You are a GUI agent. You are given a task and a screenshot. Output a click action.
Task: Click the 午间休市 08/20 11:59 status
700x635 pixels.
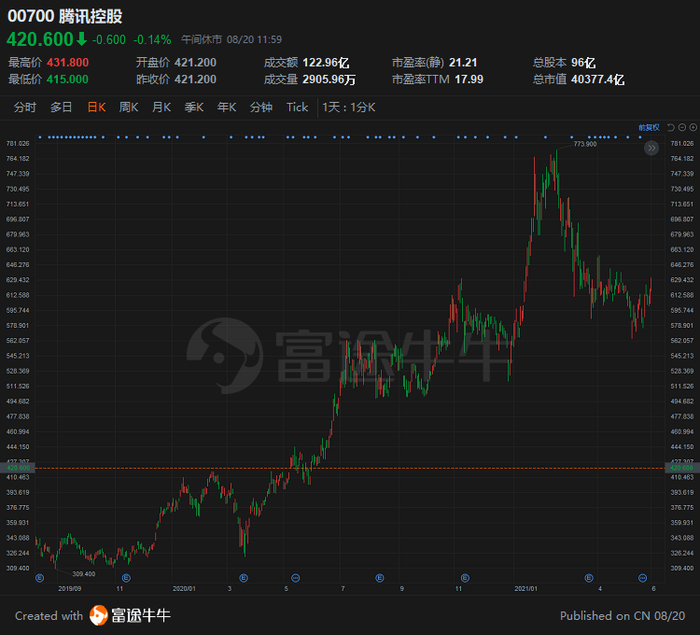pos(231,39)
